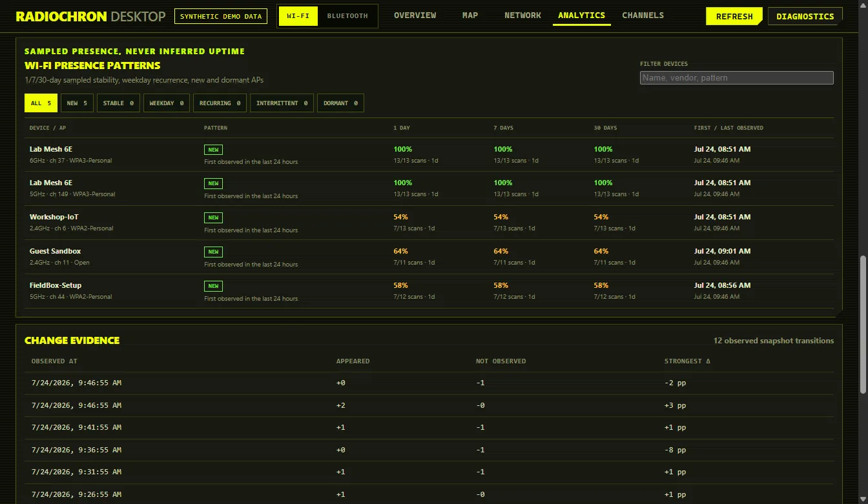
Task: Select the Analytics tab
Action: coord(581,15)
